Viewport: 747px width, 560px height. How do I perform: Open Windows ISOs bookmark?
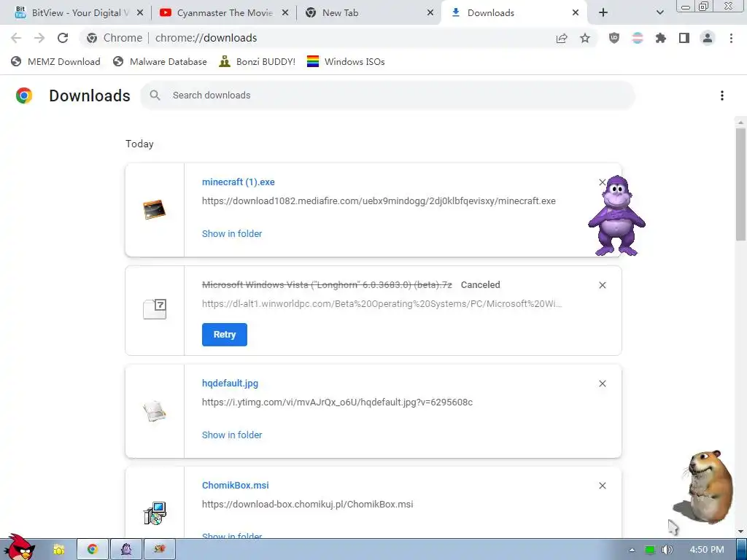coord(346,61)
